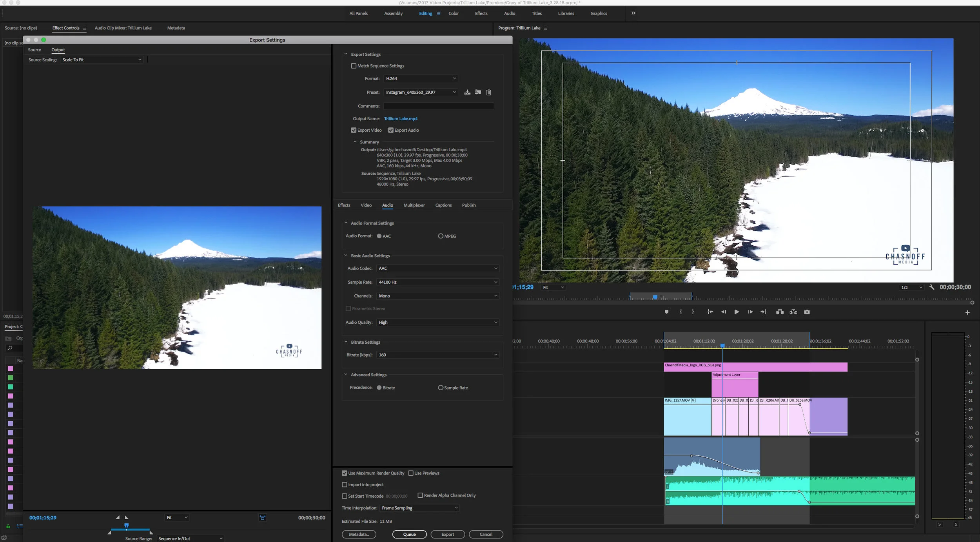Click the export preview playhead slider
Screen dimensions: 980x542
coord(126,526)
